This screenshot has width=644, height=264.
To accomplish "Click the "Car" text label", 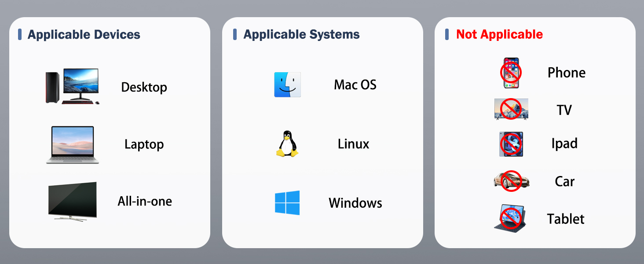I will [x=564, y=181].
